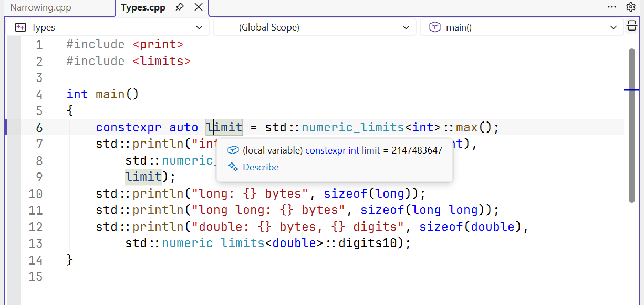Open the main() member dropdown
This screenshot has width=644, height=305.
(522, 27)
